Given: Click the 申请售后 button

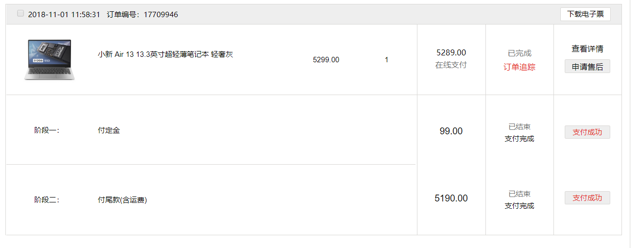Looking at the screenshot, I should (x=587, y=67).
